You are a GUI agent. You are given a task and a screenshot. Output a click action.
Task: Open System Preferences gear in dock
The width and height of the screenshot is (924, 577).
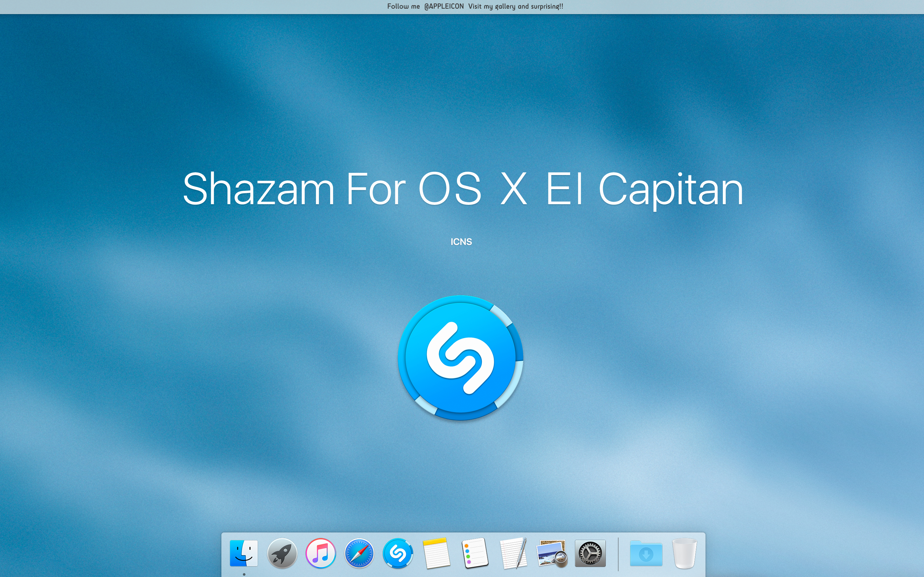(x=590, y=553)
